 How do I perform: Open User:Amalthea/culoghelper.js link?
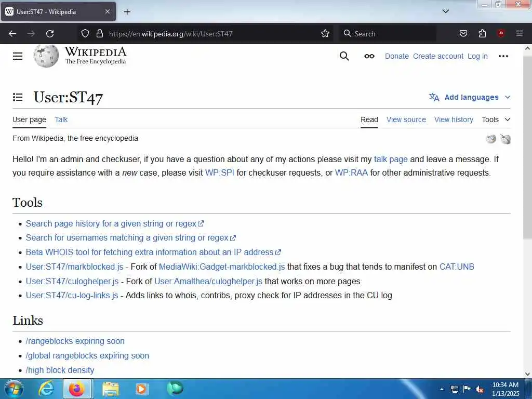208,281
